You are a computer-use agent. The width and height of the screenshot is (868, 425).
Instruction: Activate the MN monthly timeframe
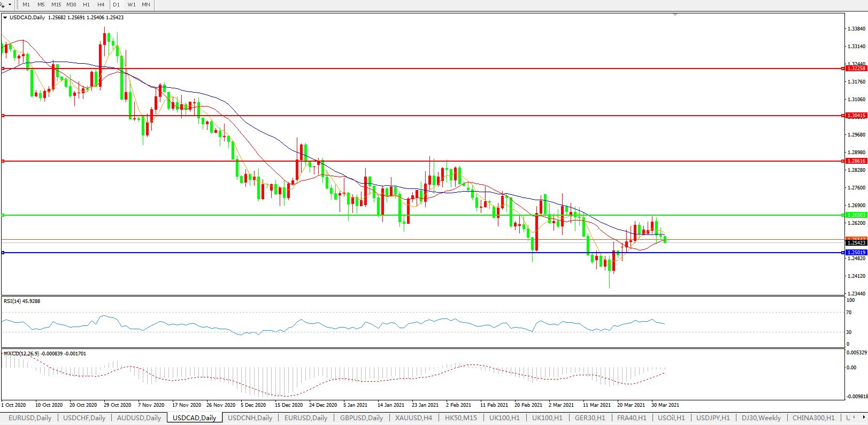pyautogui.click(x=146, y=4)
